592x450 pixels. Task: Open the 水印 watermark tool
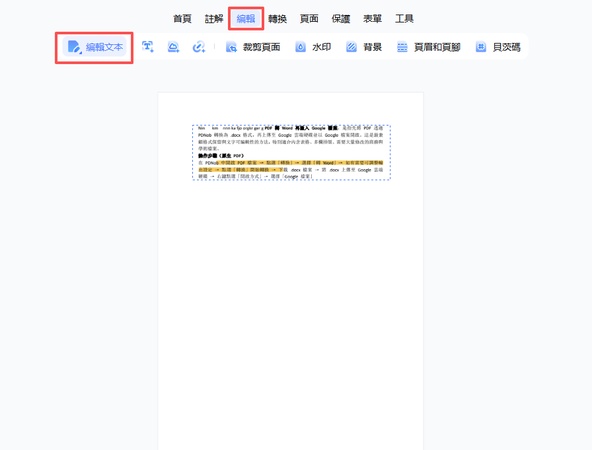[313, 47]
